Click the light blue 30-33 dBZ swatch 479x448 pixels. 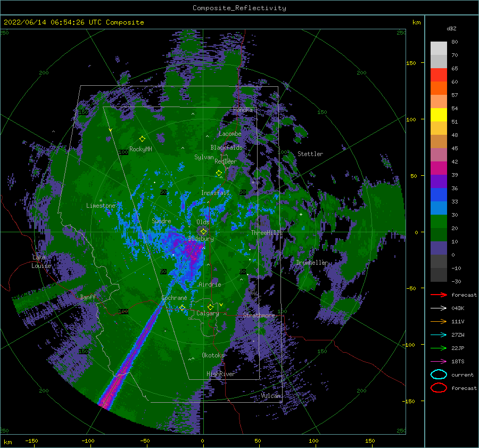[439, 208]
